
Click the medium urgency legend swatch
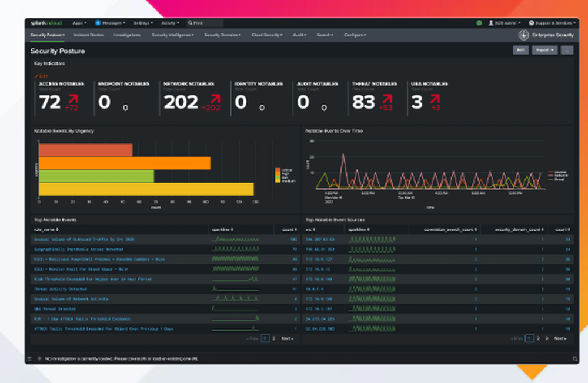(x=278, y=181)
